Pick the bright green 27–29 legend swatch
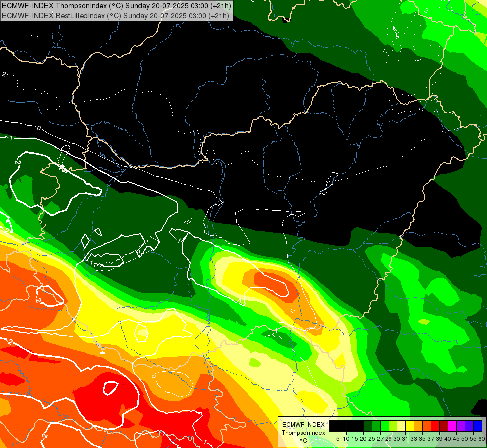 pos(385,426)
